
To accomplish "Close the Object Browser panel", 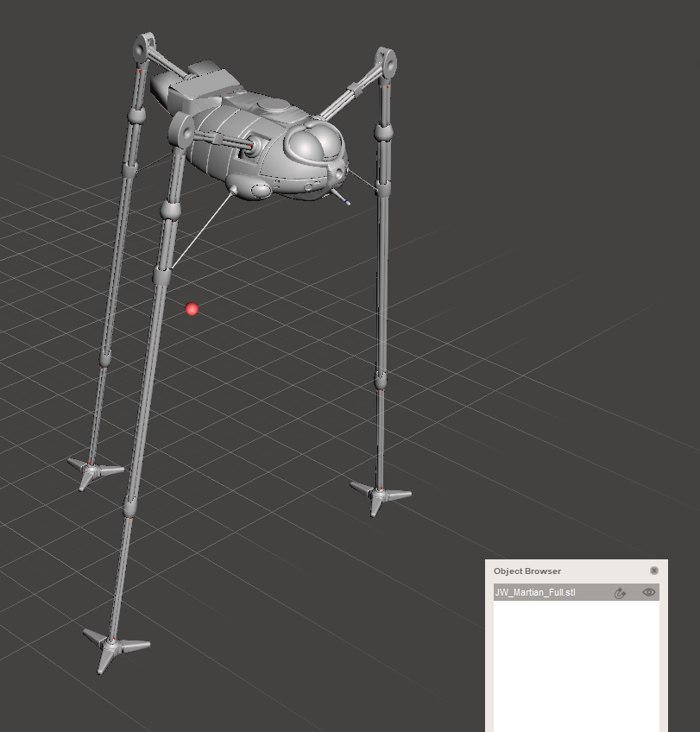I will [x=653, y=571].
